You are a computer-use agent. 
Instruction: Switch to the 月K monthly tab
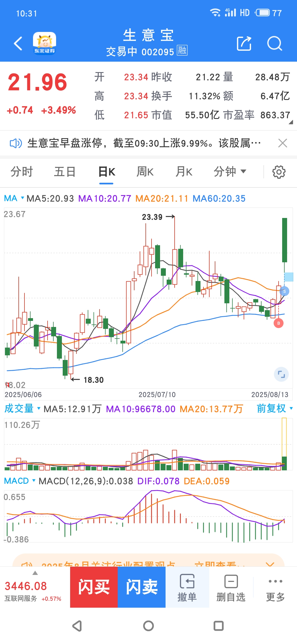pyautogui.click(x=184, y=172)
